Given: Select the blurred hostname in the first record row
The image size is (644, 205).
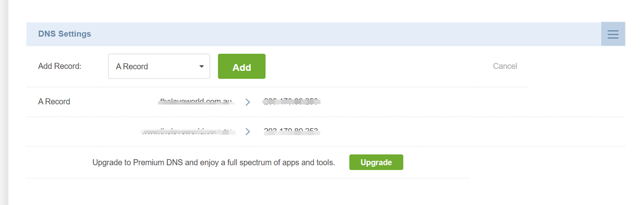Looking at the screenshot, I should click(x=195, y=101).
